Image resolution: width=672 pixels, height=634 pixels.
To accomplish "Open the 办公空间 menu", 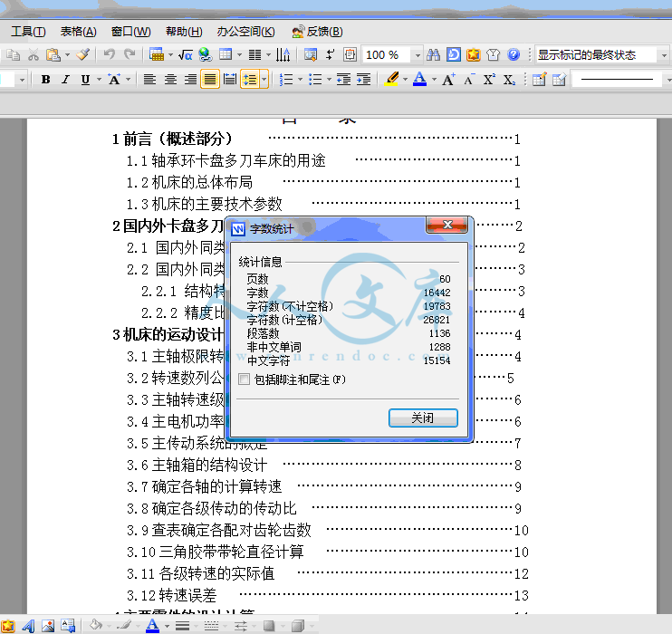I will point(245,32).
